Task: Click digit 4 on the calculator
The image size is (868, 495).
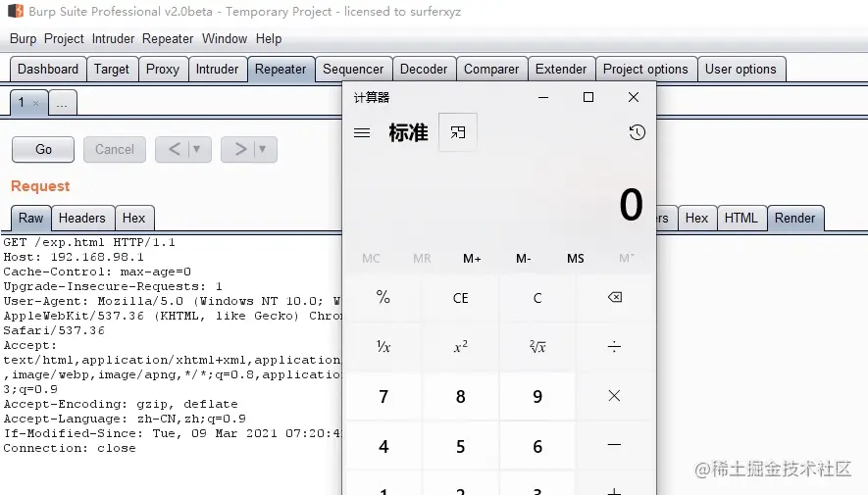Action: [383, 446]
